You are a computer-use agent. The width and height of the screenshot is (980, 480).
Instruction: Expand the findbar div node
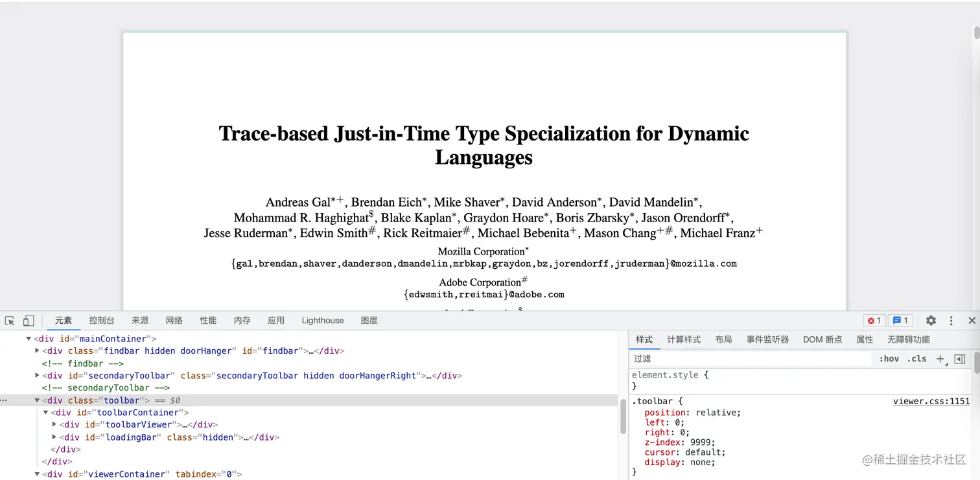(37, 351)
